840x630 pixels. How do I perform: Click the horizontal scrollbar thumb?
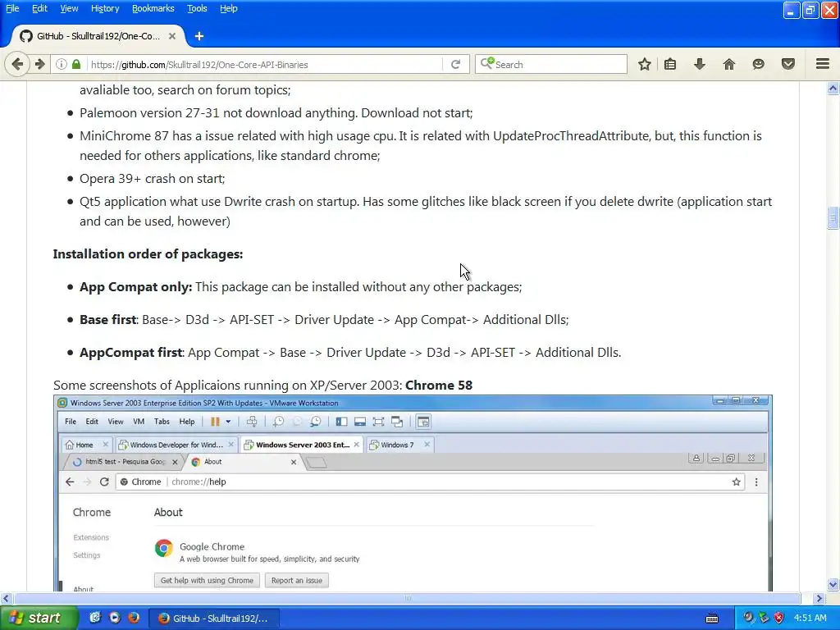coord(407,598)
